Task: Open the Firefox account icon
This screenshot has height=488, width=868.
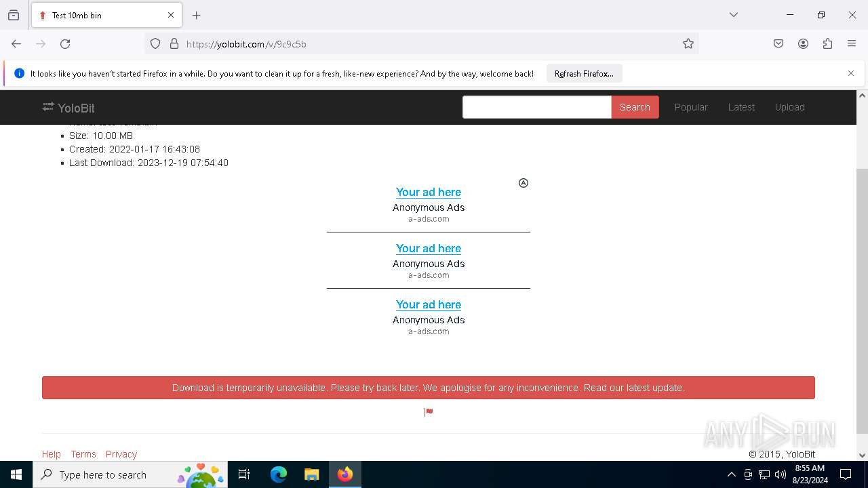Action: coord(803,44)
